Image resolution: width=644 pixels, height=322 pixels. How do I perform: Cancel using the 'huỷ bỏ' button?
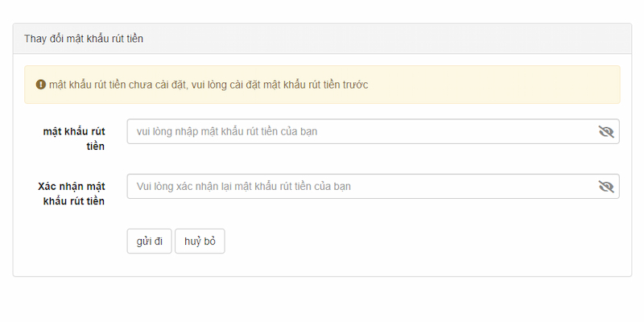click(200, 241)
